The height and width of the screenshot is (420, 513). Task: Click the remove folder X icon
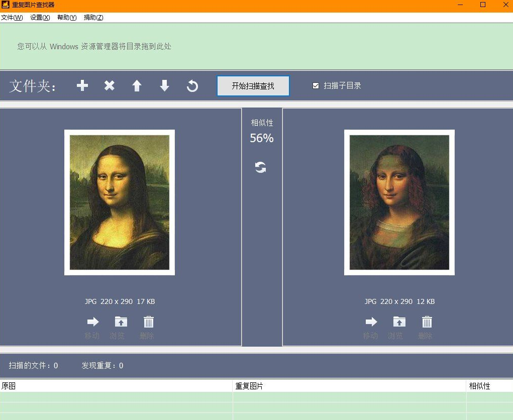click(x=110, y=86)
